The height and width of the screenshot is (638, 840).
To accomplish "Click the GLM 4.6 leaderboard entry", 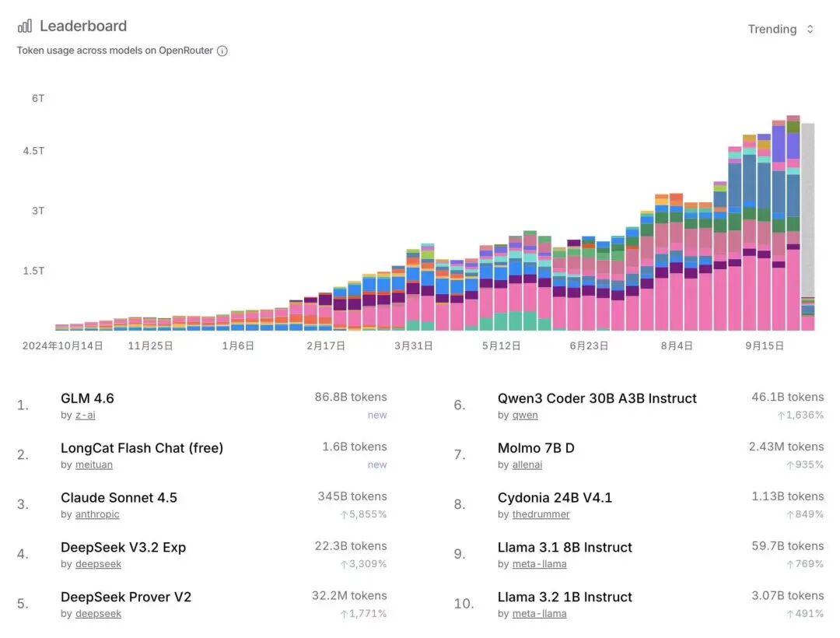I will (88, 398).
